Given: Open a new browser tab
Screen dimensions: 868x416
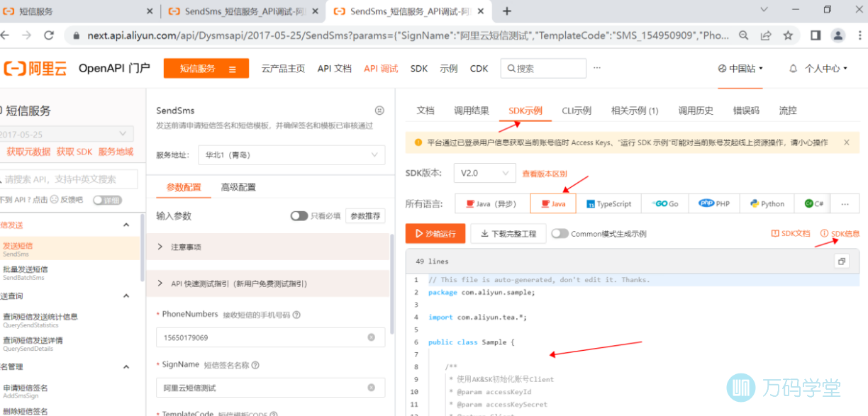Looking at the screenshot, I should pyautogui.click(x=506, y=11).
